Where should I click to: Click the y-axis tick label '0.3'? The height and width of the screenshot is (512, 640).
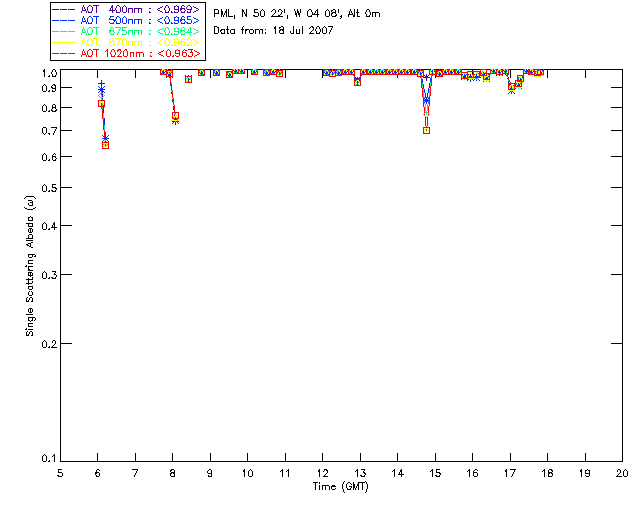(x=49, y=275)
